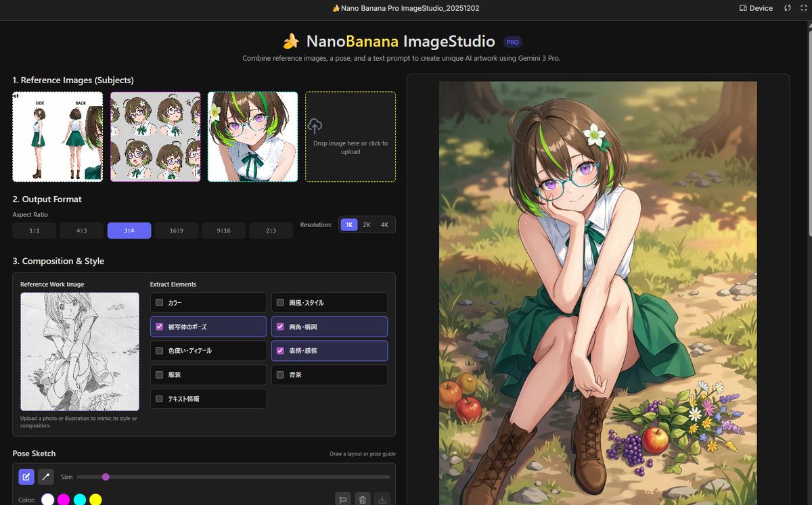Click the 'Pose Sketch' heading
The height and width of the screenshot is (505, 812).
(x=34, y=453)
